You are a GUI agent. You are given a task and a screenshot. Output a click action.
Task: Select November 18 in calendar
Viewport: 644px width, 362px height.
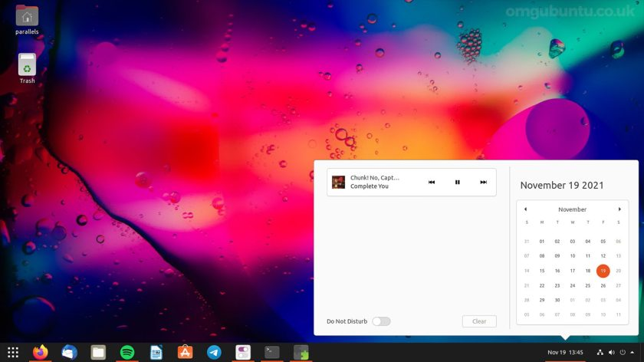pos(588,271)
